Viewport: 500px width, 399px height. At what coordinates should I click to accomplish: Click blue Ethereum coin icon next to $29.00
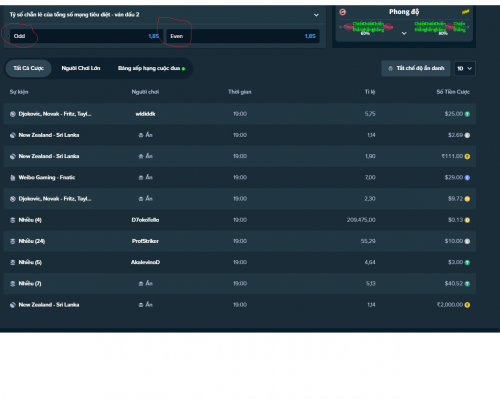pos(467,178)
